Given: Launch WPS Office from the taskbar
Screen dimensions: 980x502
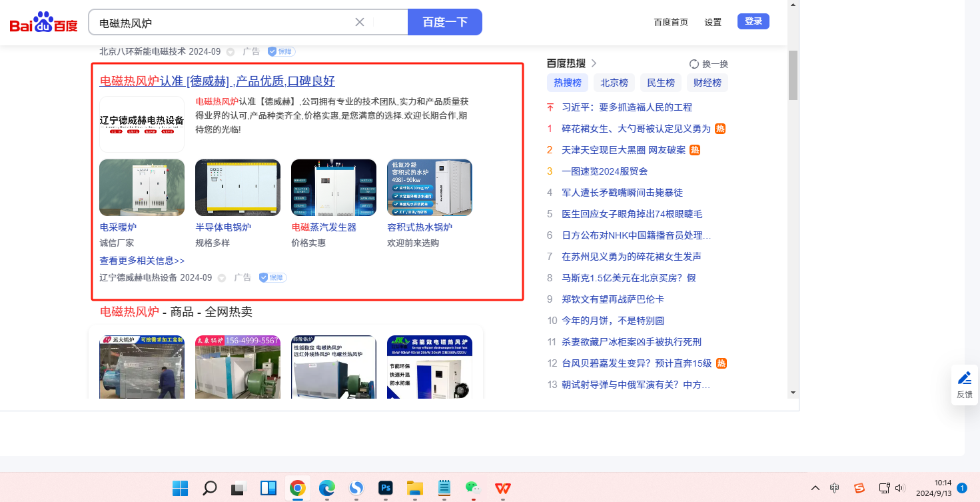Looking at the screenshot, I should 503,488.
